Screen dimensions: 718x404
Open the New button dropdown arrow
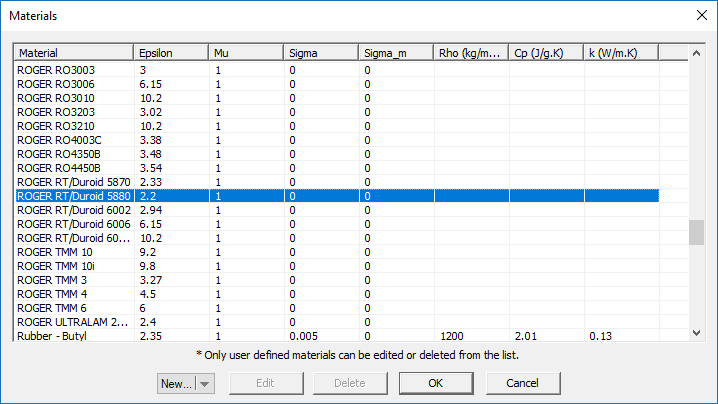pyautogui.click(x=205, y=383)
